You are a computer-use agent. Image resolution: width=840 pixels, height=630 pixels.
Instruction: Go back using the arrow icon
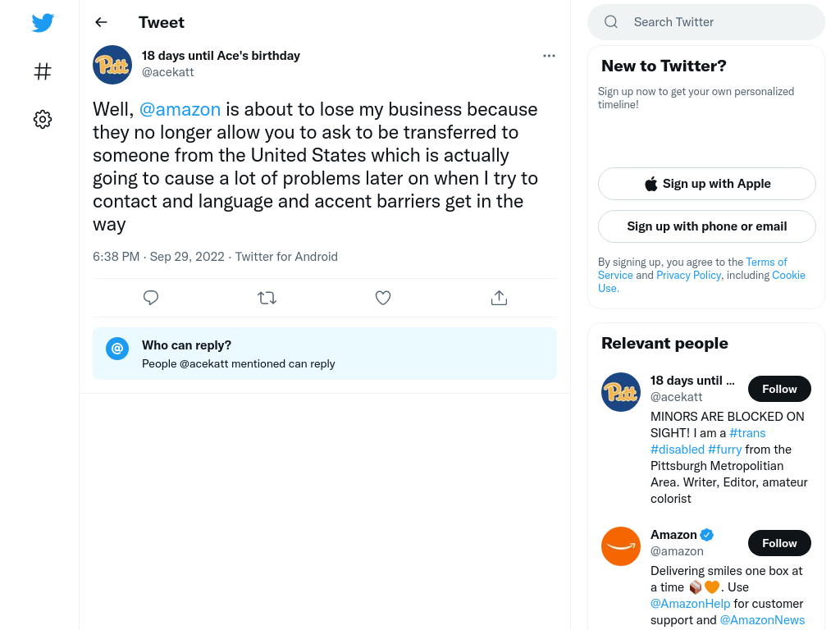[x=101, y=22]
